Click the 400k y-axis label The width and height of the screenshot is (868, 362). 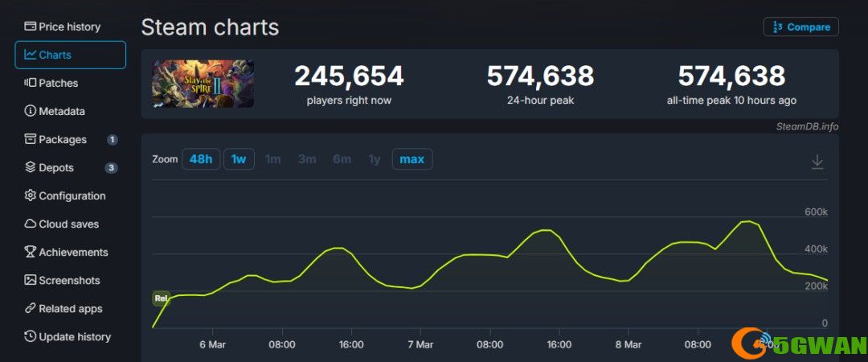pos(816,249)
